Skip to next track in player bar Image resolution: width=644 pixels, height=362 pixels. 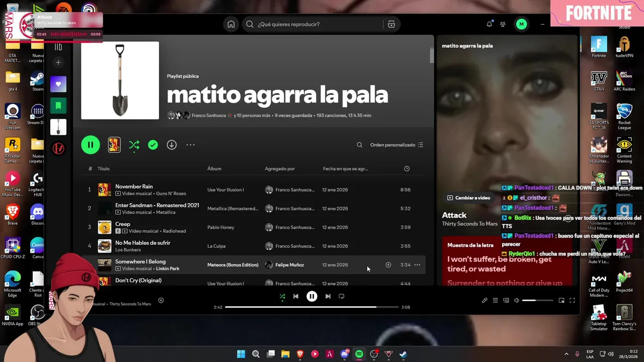[x=328, y=297]
